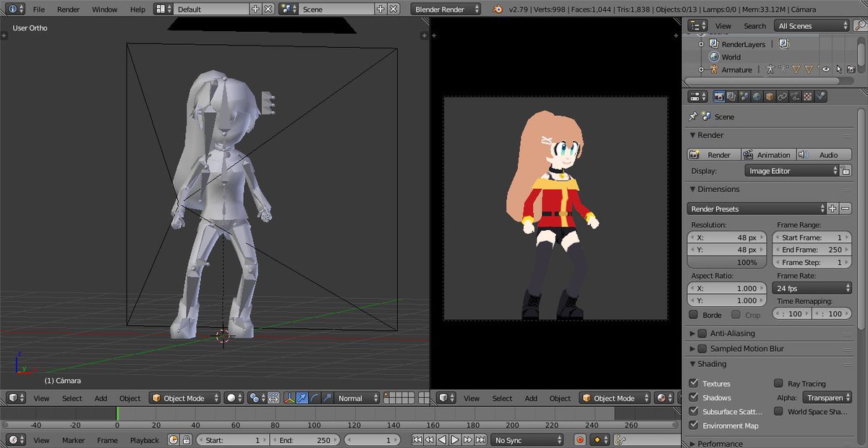Play animation in reverse
This screenshot has height=448, width=868.
click(x=442, y=440)
